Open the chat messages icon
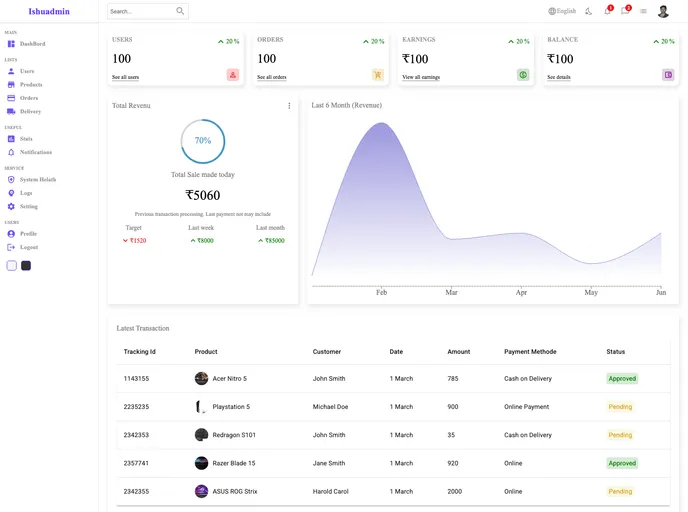688x512 pixels. point(625,11)
